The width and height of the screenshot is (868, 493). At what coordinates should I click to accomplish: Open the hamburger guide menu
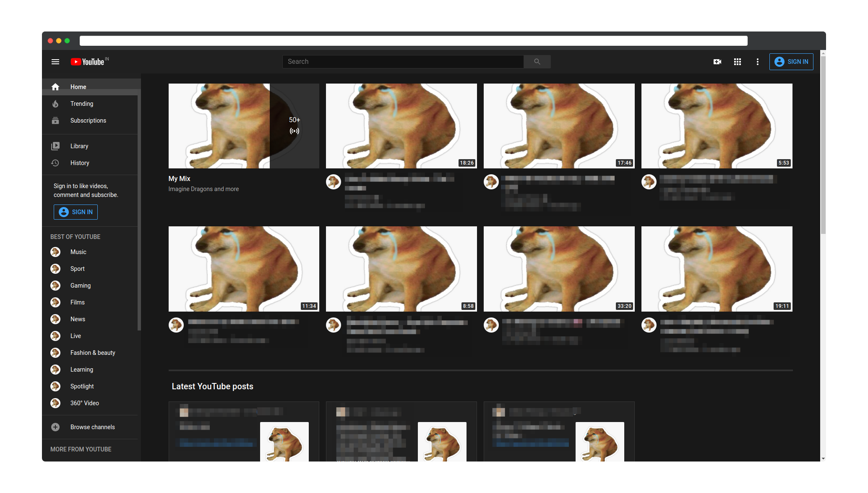(x=55, y=62)
